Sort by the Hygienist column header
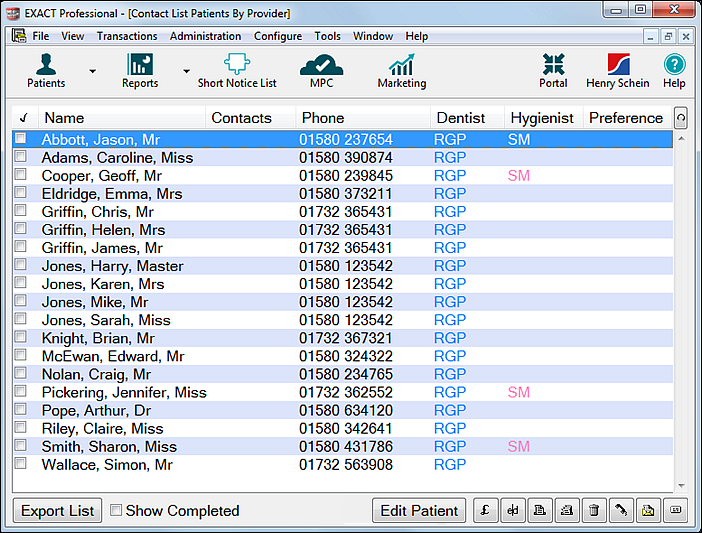The height and width of the screenshot is (533, 702). 544,118
